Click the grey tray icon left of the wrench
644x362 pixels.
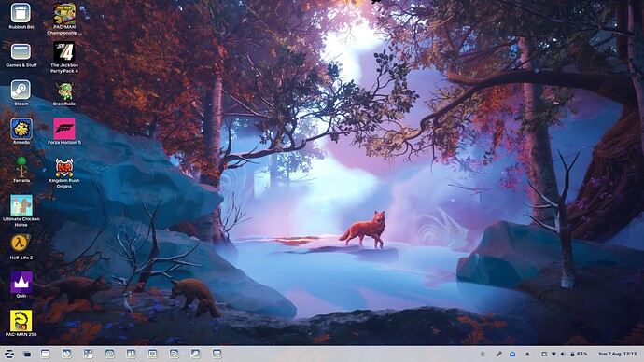click(483, 354)
